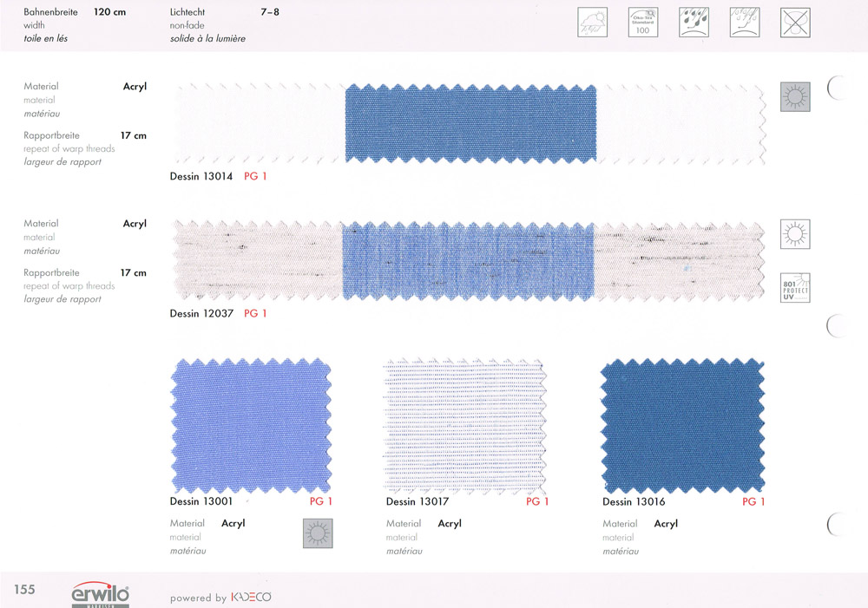Click 'largeur de rapport' beside Dessin 12037
Viewport: 868px width, 608px height.
coord(62,299)
